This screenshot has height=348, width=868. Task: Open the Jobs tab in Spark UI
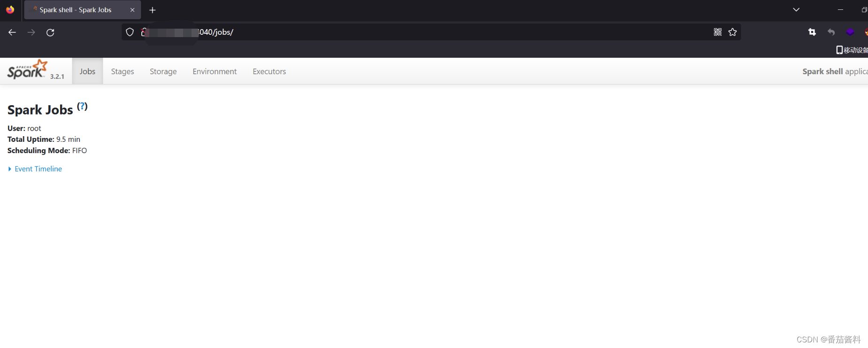(87, 71)
